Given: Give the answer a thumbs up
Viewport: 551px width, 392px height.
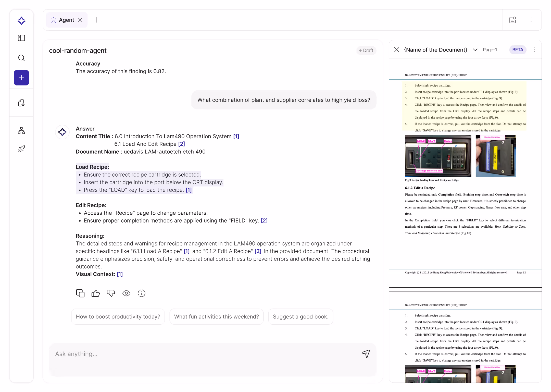Looking at the screenshot, I should coord(95,293).
